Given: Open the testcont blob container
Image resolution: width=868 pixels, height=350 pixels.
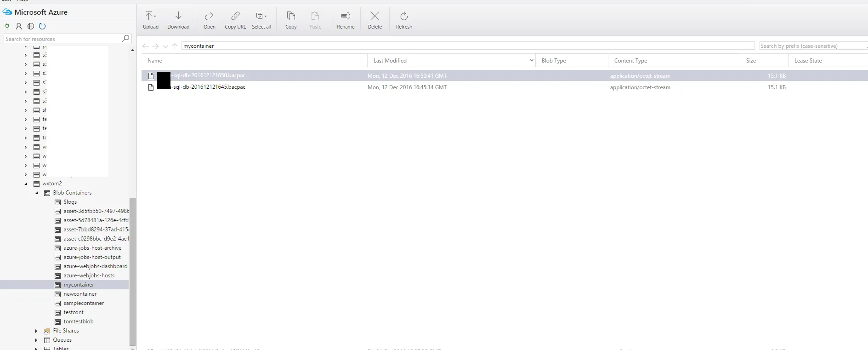Looking at the screenshot, I should click(x=74, y=312).
